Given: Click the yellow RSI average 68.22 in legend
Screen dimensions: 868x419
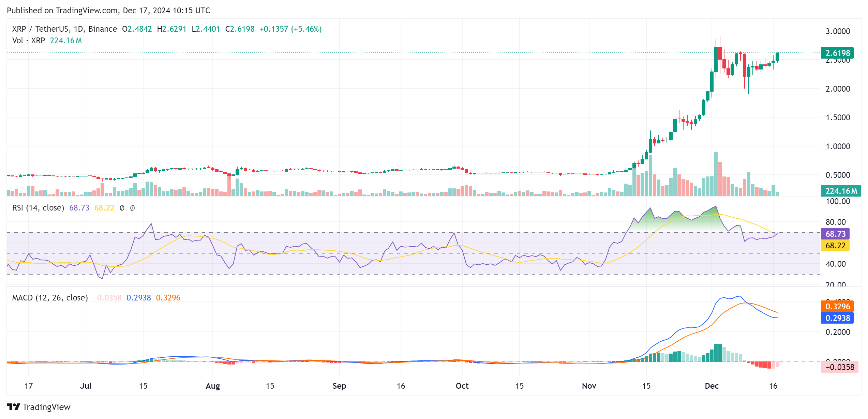Looking at the screenshot, I should [x=104, y=208].
